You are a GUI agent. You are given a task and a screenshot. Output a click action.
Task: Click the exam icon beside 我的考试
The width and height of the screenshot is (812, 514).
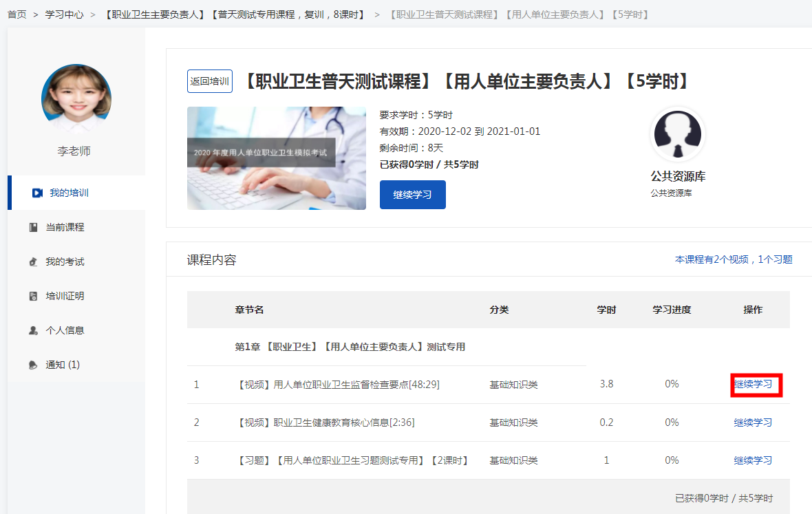[x=33, y=262]
